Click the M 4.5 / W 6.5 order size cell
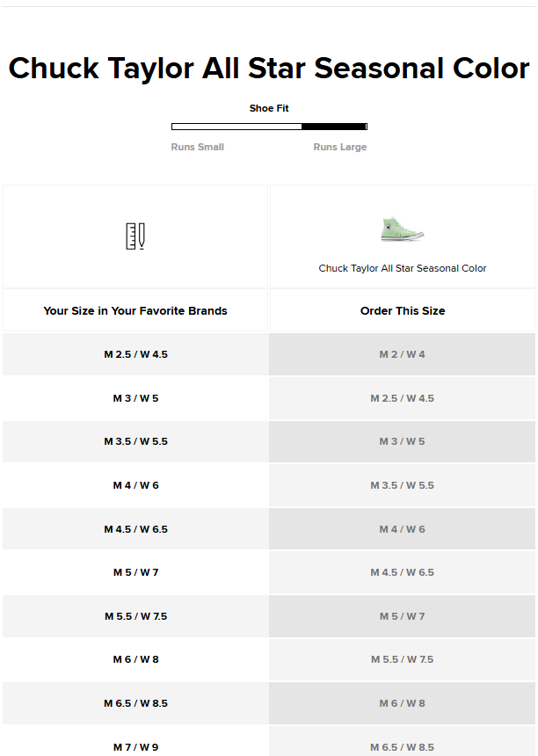The image size is (538, 756). (403, 572)
